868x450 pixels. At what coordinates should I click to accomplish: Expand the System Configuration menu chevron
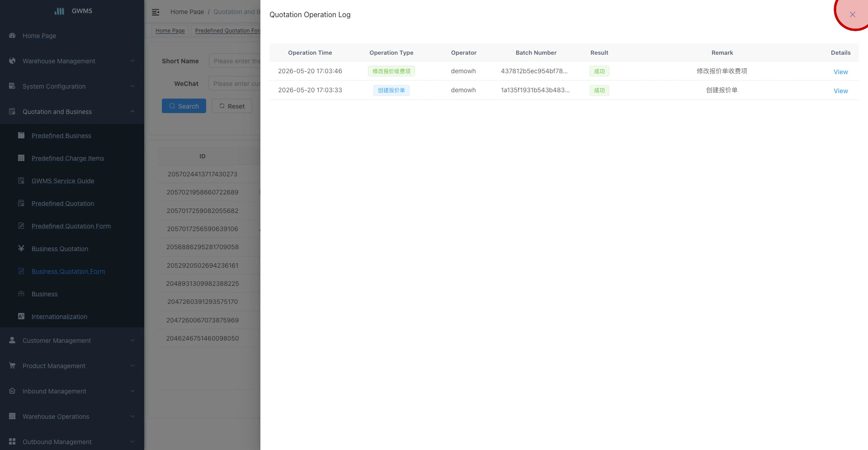132,86
